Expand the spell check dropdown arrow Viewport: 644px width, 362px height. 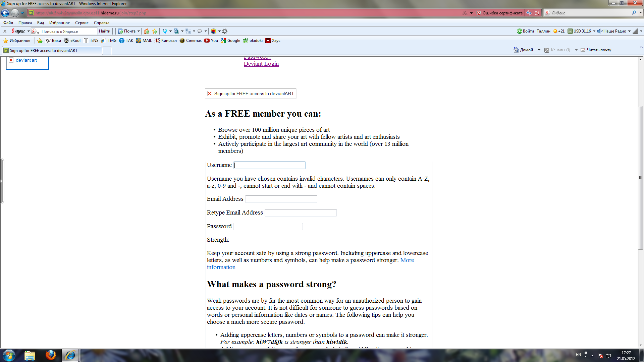(x=170, y=31)
